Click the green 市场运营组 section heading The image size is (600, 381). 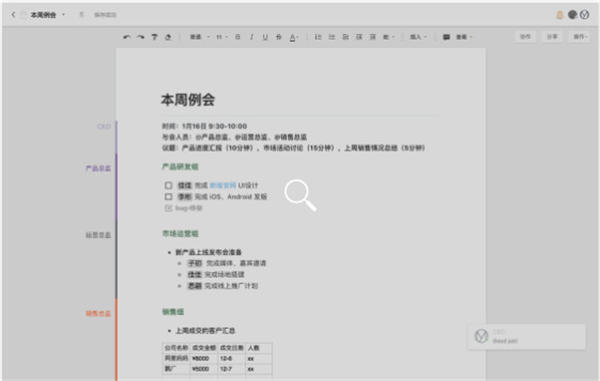[x=180, y=233]
